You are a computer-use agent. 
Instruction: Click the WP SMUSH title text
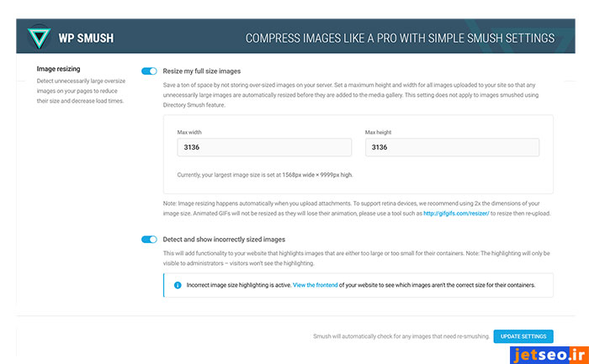pos(87,38)
